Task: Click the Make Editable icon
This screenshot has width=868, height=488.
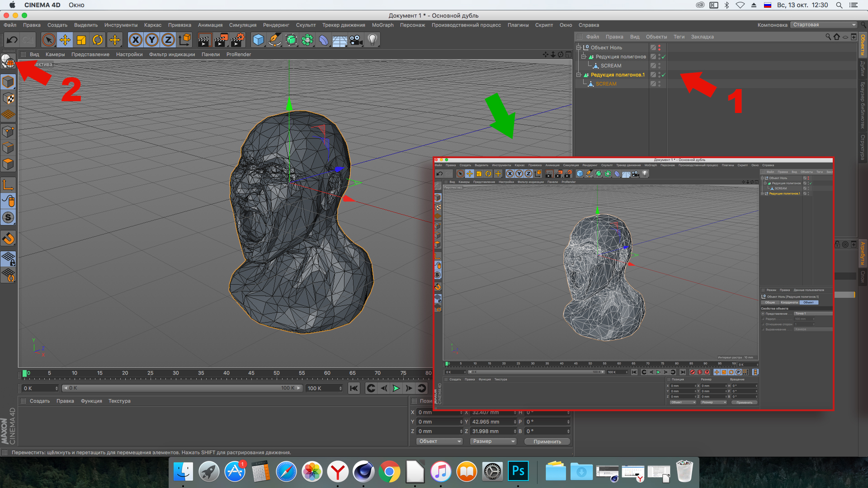Action: click(8, 61)
